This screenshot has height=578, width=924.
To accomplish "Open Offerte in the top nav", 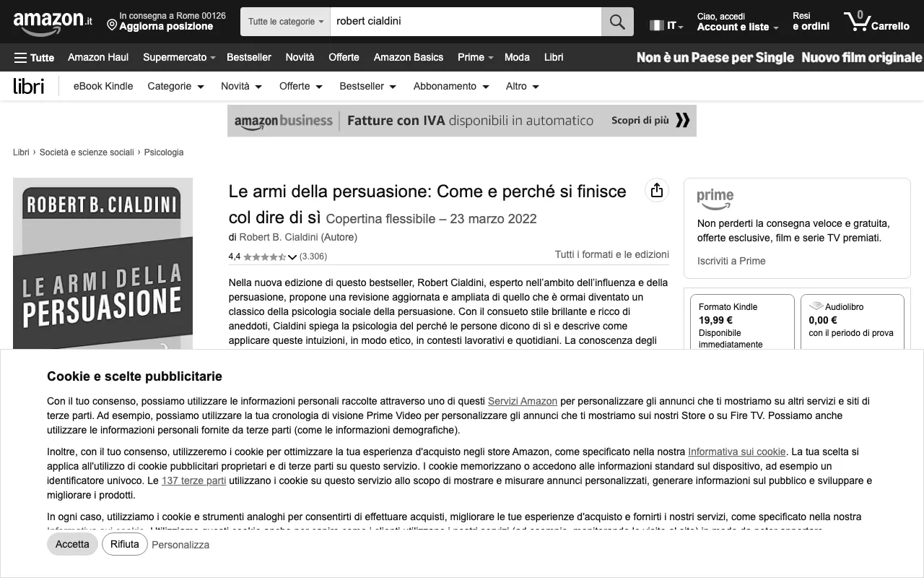I will [x=344, y=57].
